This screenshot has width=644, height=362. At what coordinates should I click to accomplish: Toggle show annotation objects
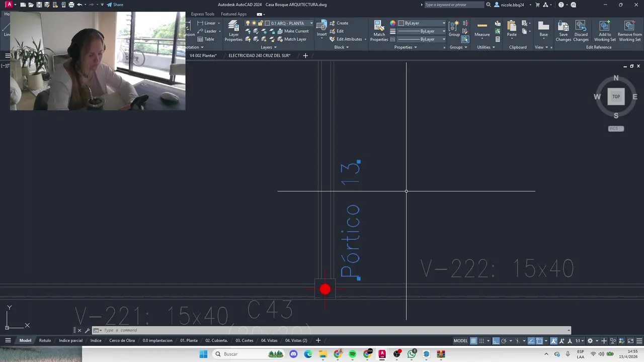tap(554, 340)
